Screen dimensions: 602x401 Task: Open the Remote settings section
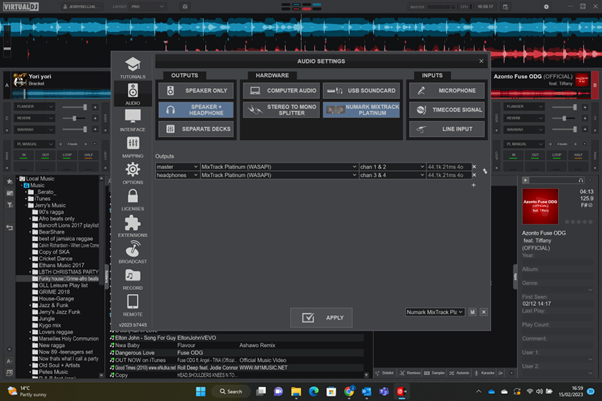(x=132, y=305)
